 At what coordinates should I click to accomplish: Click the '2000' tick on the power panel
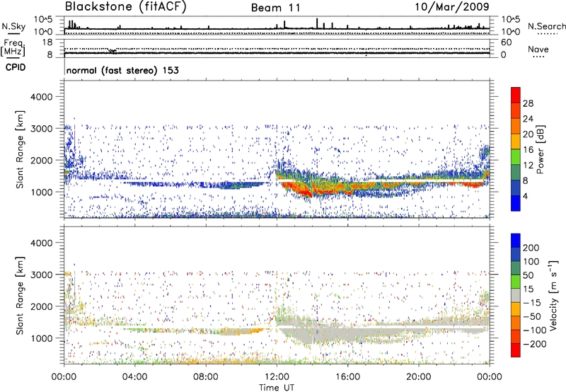41,160
